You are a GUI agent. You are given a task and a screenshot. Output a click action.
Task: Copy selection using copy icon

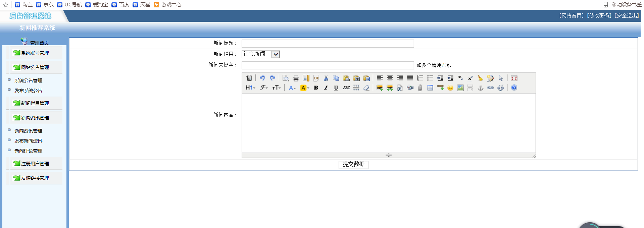[336, 78]
